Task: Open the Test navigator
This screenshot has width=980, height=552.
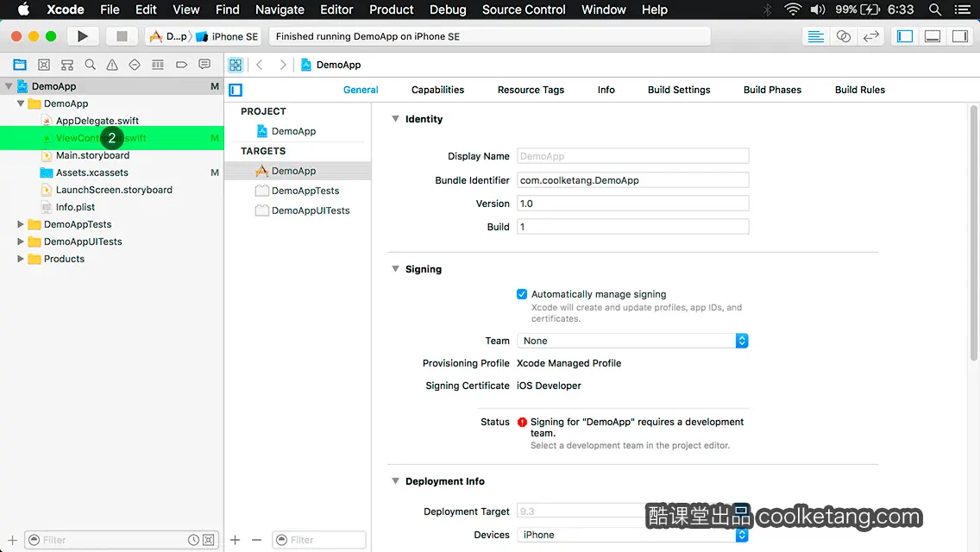Action: (x=135, y=65)
